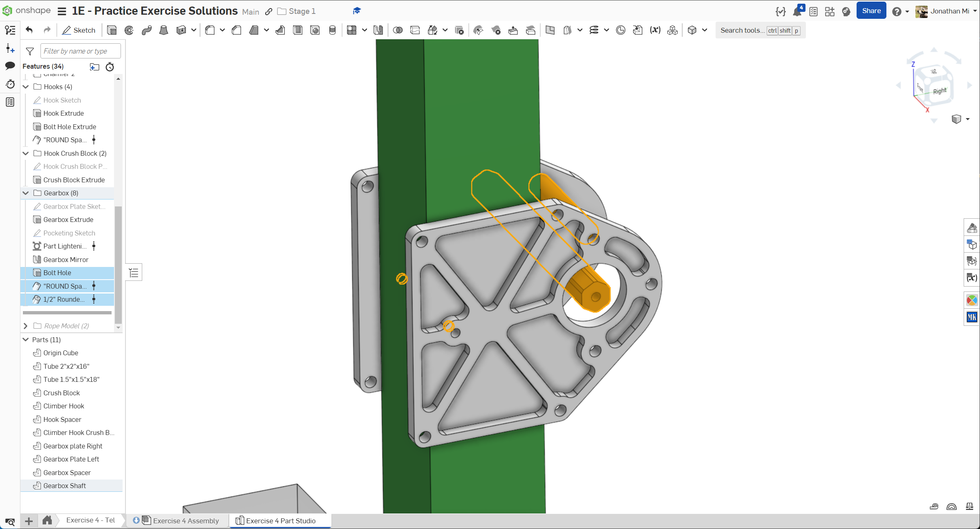The height and width of the screenshot is (529, 980).
Task: Click the Filter by name input field
Action: point(81,51)
